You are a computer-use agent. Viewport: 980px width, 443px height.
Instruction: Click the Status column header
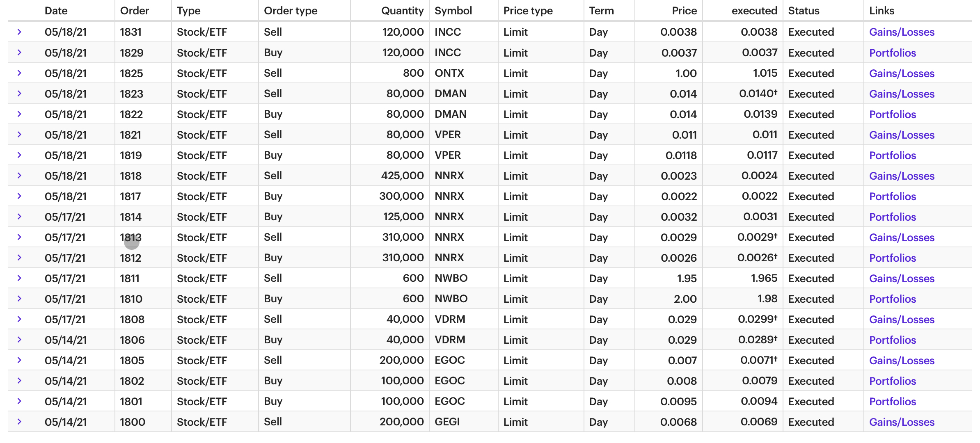click(x=804, y=11)
